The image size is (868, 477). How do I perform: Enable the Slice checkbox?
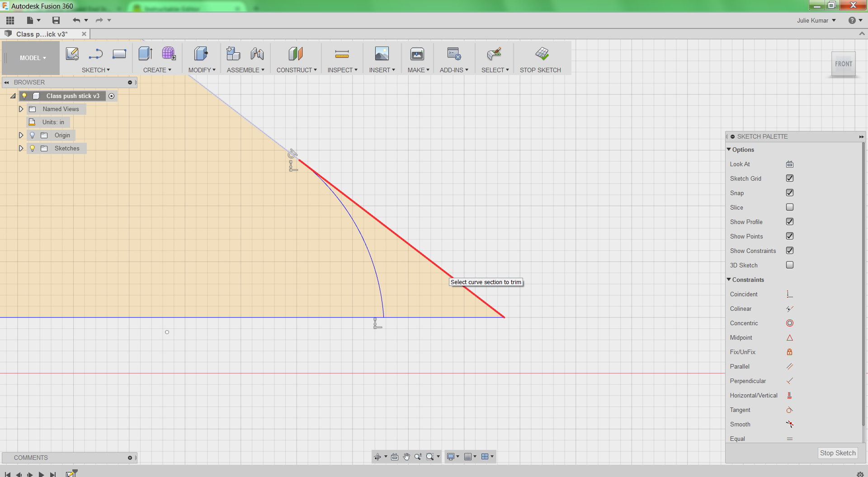pos(790,207)
